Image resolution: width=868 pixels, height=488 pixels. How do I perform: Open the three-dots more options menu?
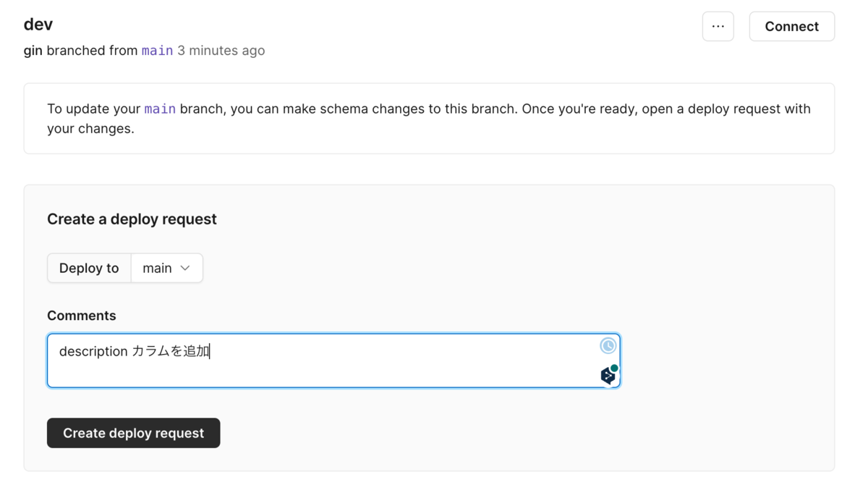pyautogui.click(x=718, y=27)
